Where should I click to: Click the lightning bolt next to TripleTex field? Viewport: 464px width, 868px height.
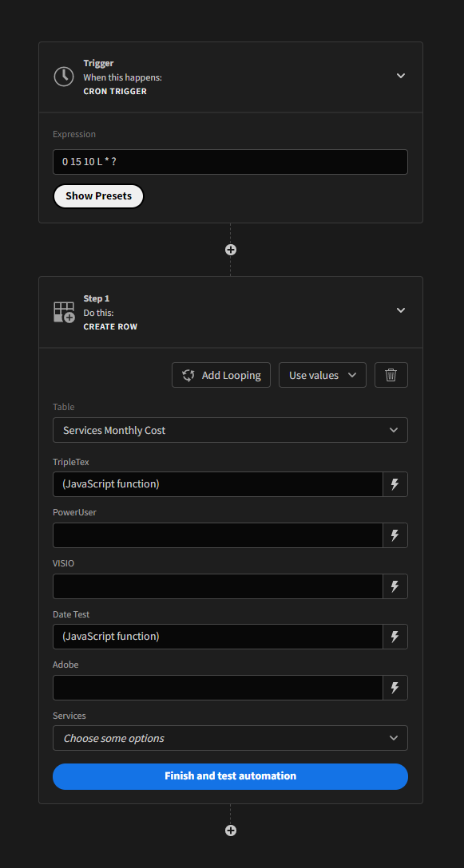click(x=395, y=483)
